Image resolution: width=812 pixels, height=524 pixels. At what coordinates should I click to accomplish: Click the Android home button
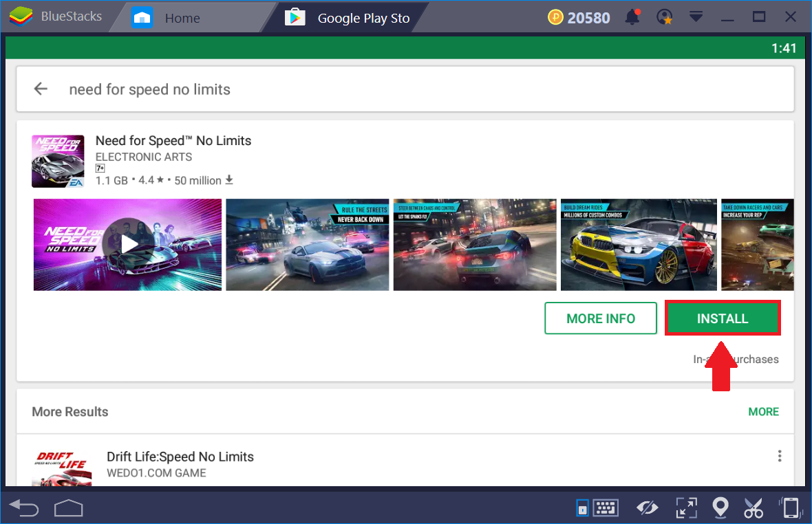tap(68, 508)
